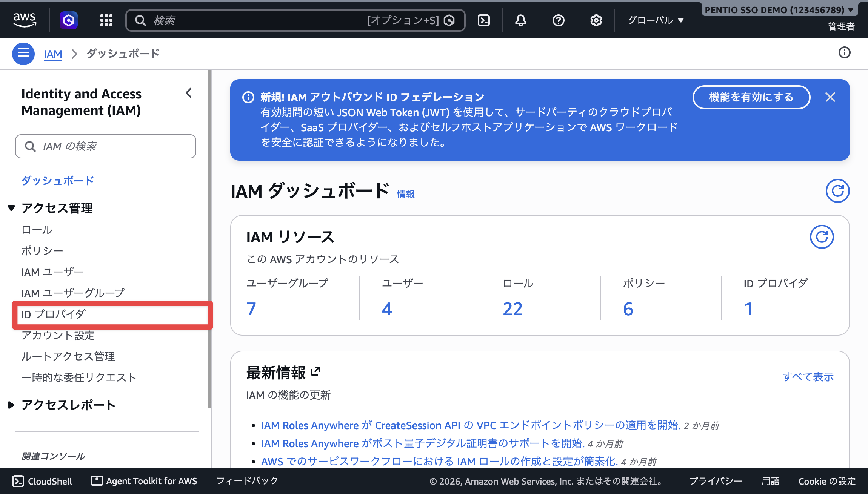The height and width of the screenshot is (494, 868).
Task: Open the policies count 6
Action: click(628, 309)
